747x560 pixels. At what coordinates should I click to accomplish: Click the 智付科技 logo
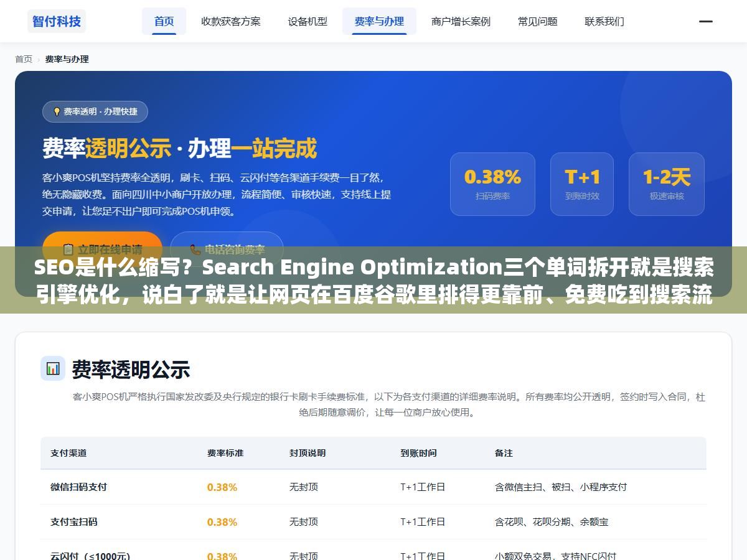coord(57,21)
